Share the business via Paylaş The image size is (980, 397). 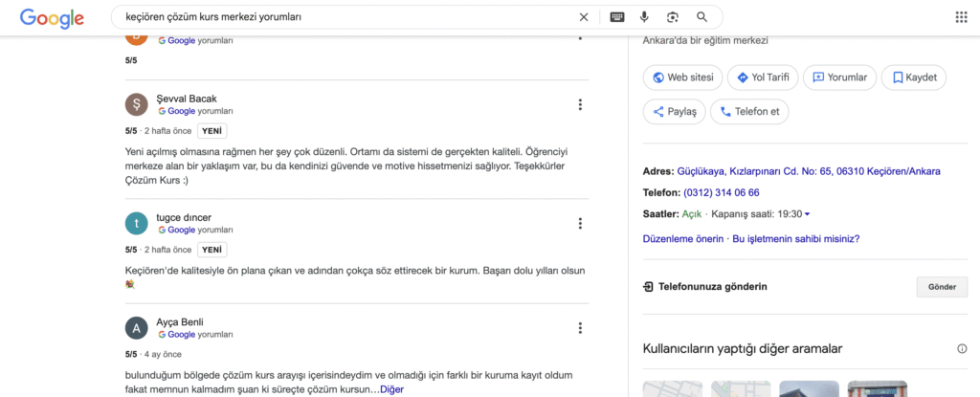pos(675,112)
